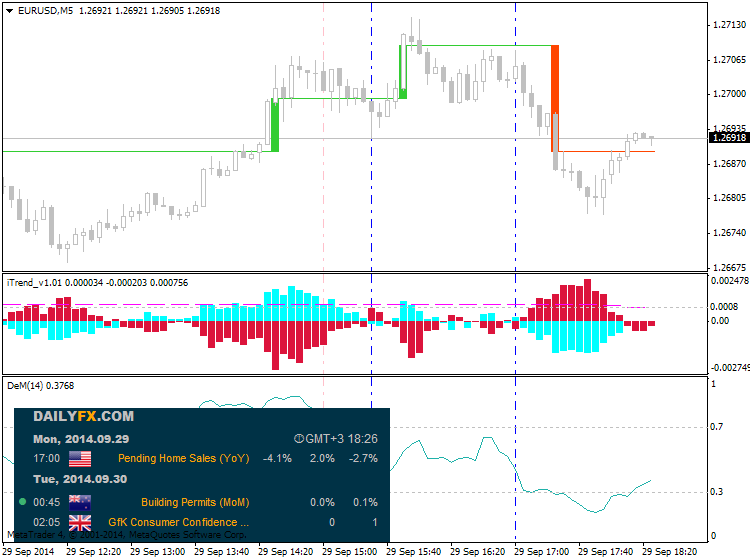The height and width of the screenshot is (560, 750).
Task: Click the 29 Sep 17:00 time axis label
Action: [541, 551]
